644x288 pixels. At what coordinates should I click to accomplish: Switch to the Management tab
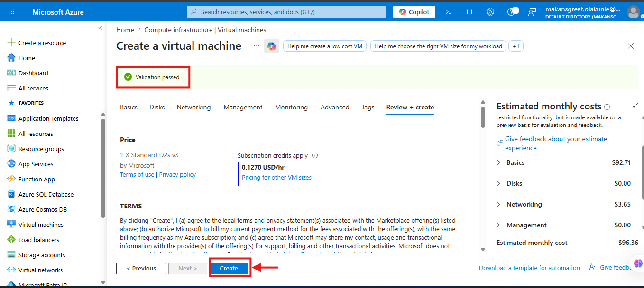pyautogui.click(x=243, y=107)
